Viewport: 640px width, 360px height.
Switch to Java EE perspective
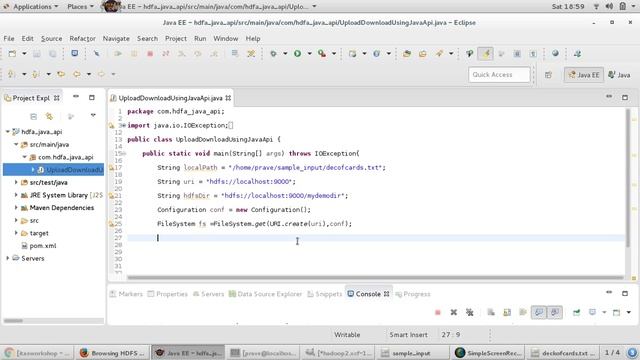pyautogui.click(x=584, y=75)
